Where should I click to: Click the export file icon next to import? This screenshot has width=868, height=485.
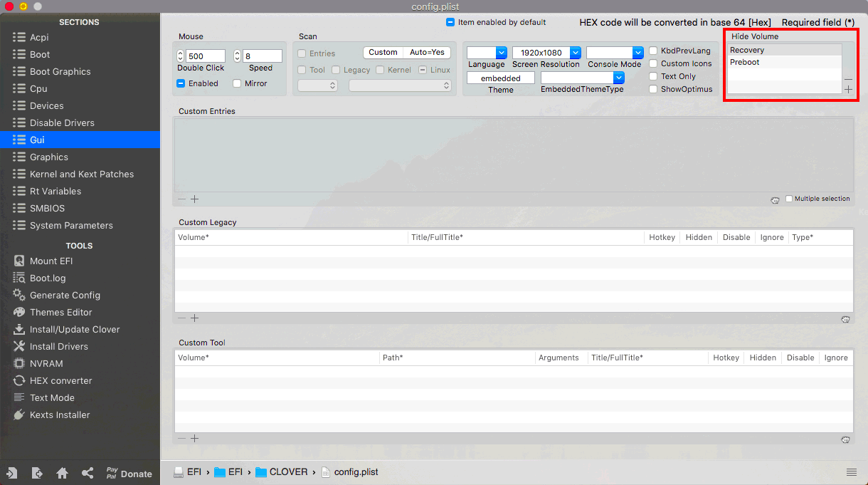pyautogui.click(x=38, y=472)
